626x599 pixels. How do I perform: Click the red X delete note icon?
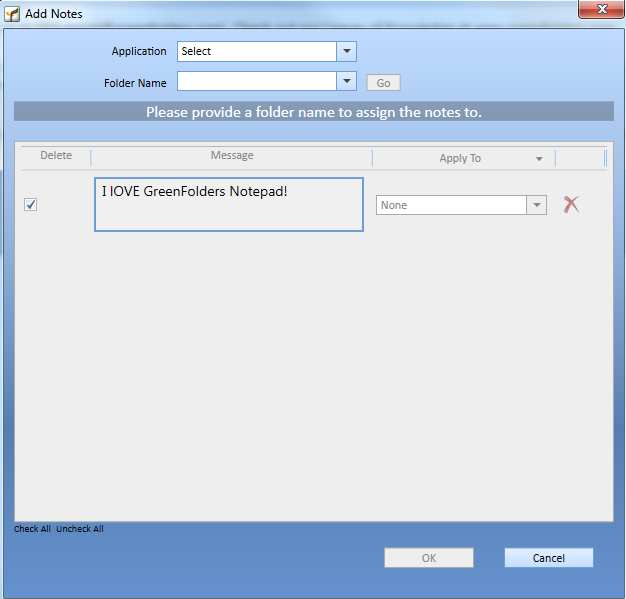pos(571,204)
